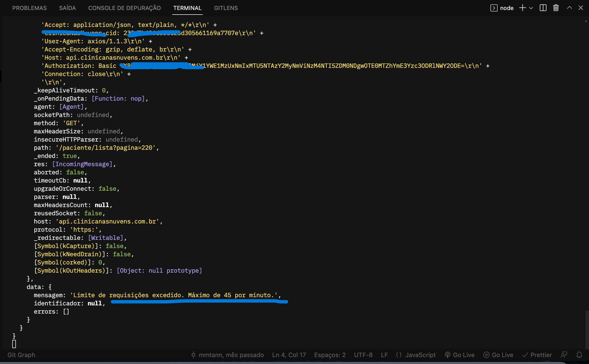Click the method 'GET' value
This screenshot has width=589, height=364.
click(x=72, y=123)
